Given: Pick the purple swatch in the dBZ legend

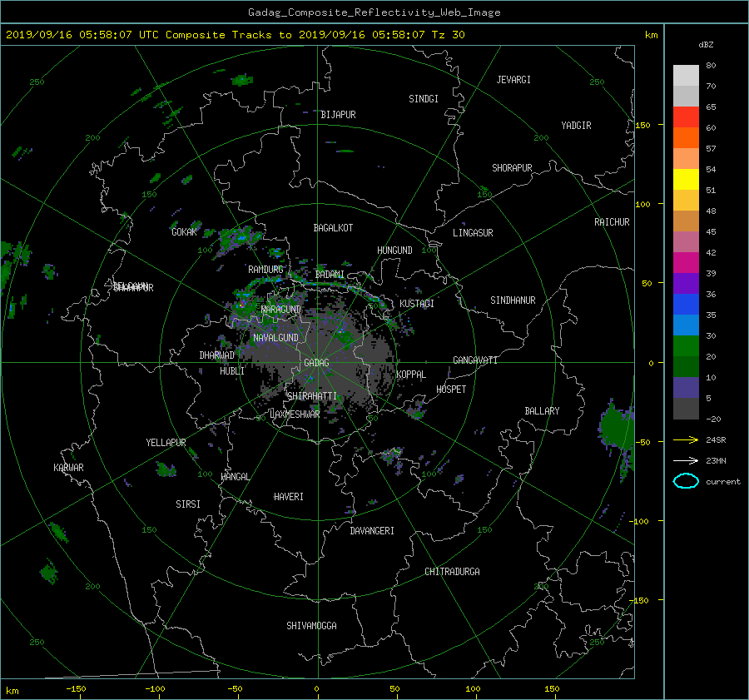Looking at the screenshot, I should pos(686,284).
